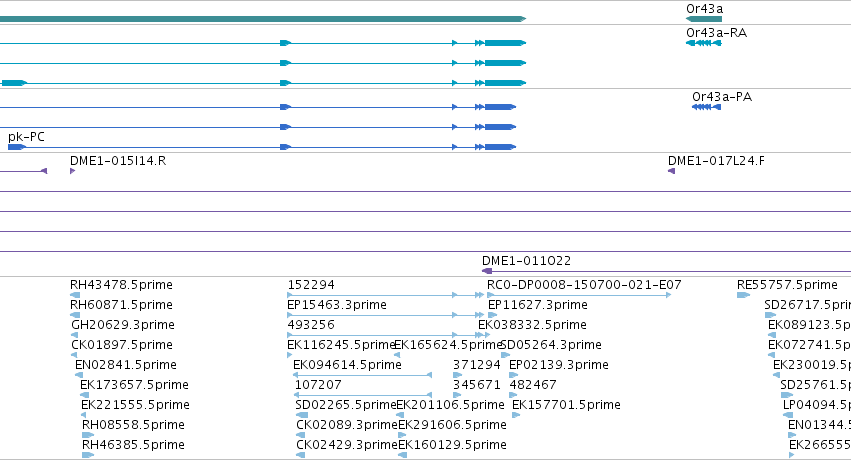Click the DME1-017L24.F label
851x460 pixels.
coord(716,161)
